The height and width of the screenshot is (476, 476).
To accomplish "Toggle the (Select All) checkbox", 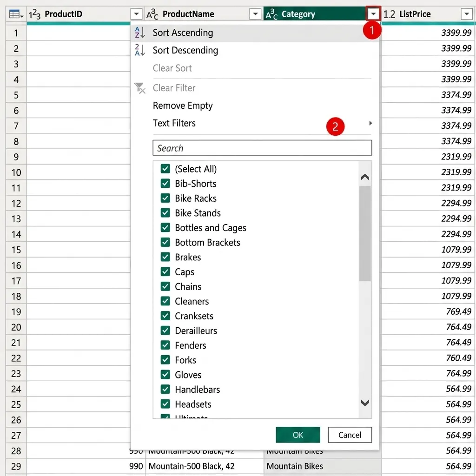I will click(x=165, y=168).
